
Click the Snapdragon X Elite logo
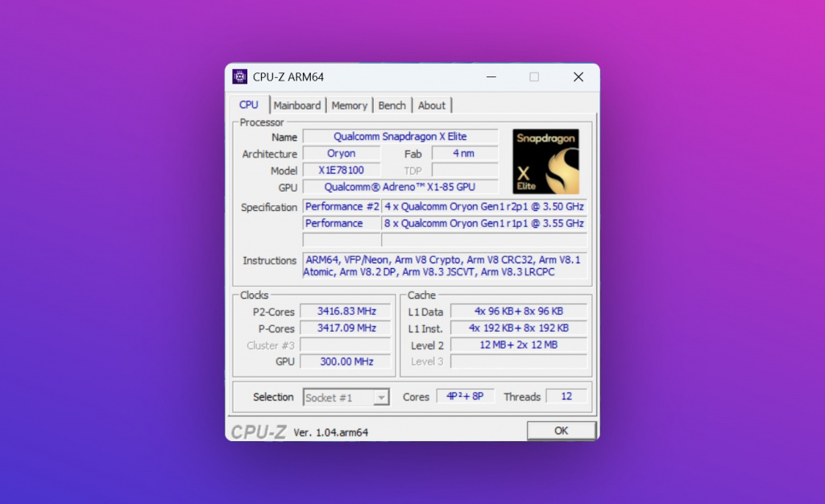point(545,161)
